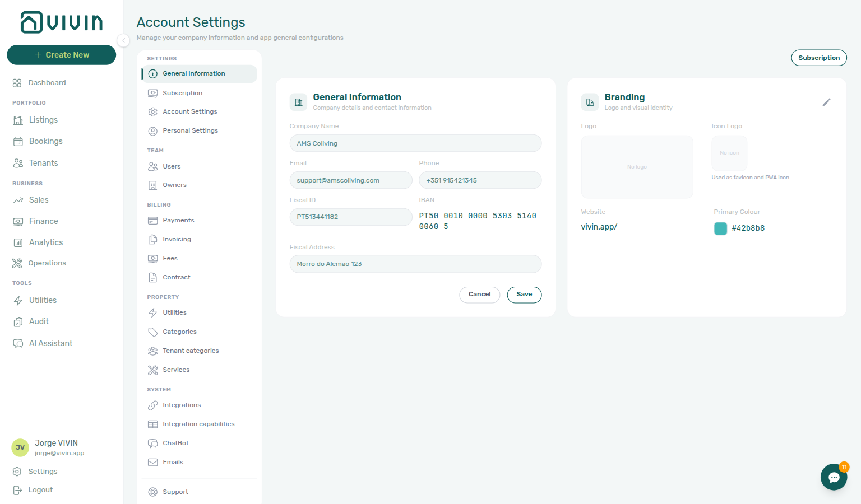Click the #42b8b8 colour code
Screen dimensions: 861x504
[x=748, y=228]
